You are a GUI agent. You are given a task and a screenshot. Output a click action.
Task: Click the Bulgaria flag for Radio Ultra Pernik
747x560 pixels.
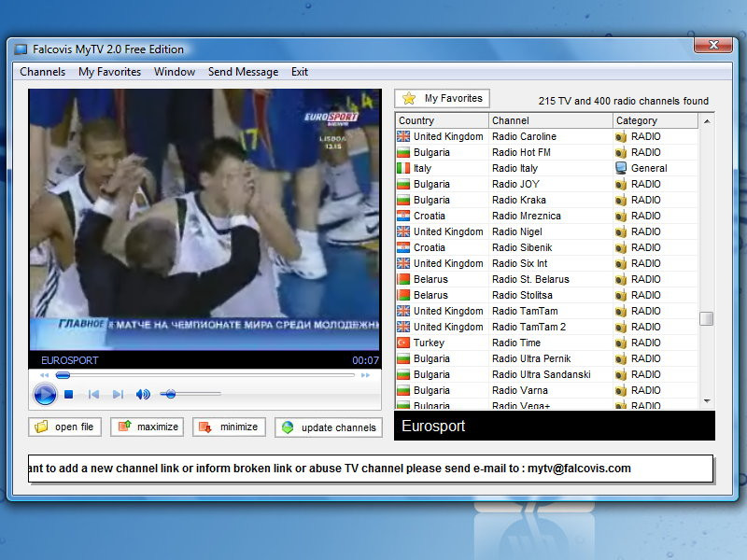(403, 358)
